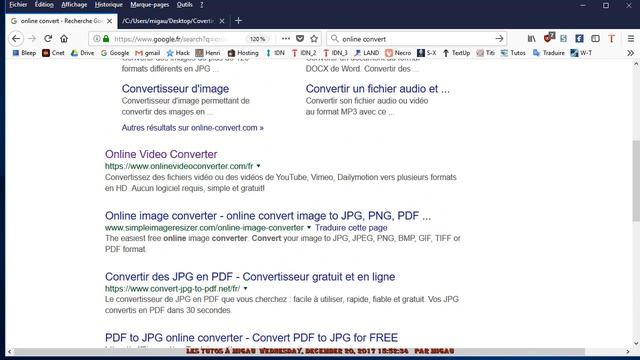Submit search with the go arrow
This screenshot has width=640, height=360.
coord(499,39)
